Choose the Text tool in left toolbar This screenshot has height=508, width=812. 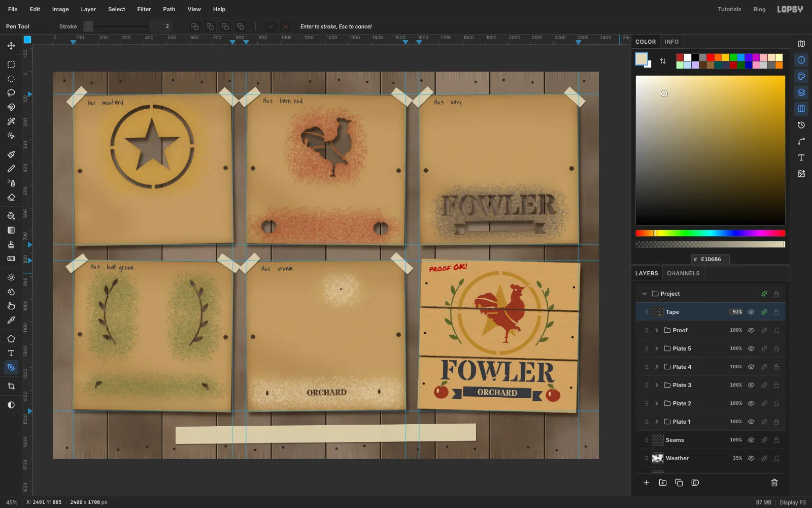[11, 353]
